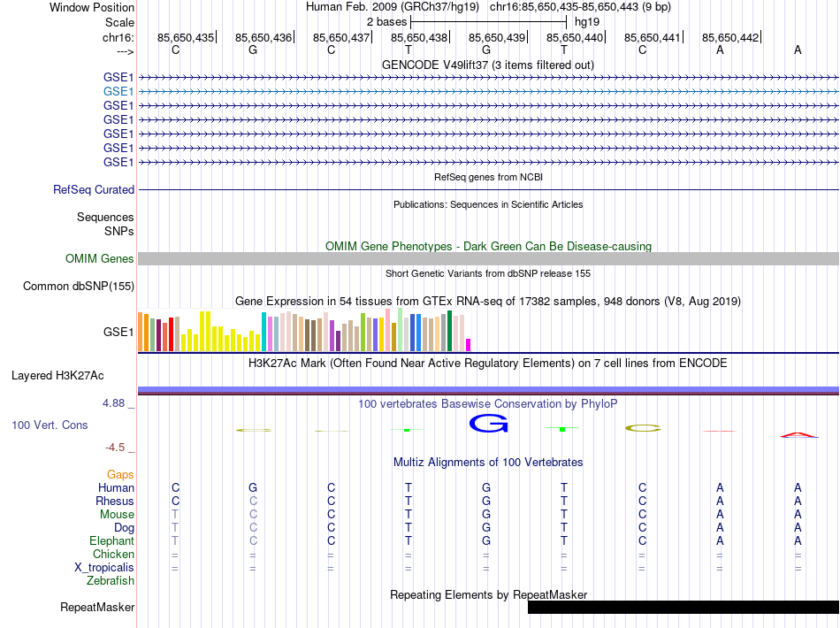Open the 100 Vert. Cons track label
Screen dimensions: 840x628
tap(50, 425)
